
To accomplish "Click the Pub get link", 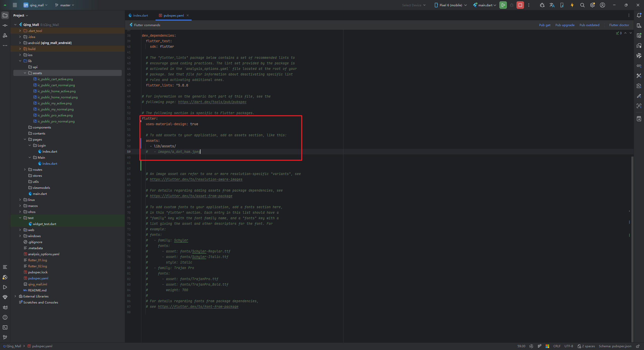I will 544,25.
